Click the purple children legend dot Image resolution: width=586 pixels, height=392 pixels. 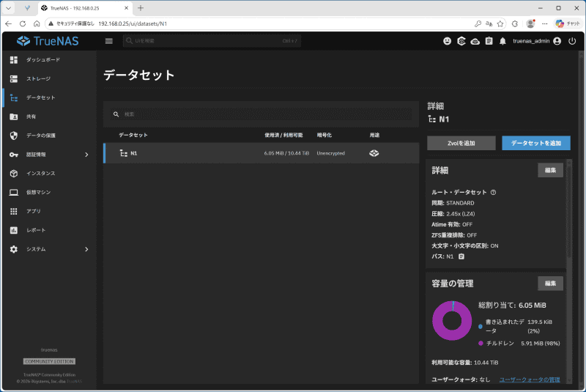[x=481, y=344]
